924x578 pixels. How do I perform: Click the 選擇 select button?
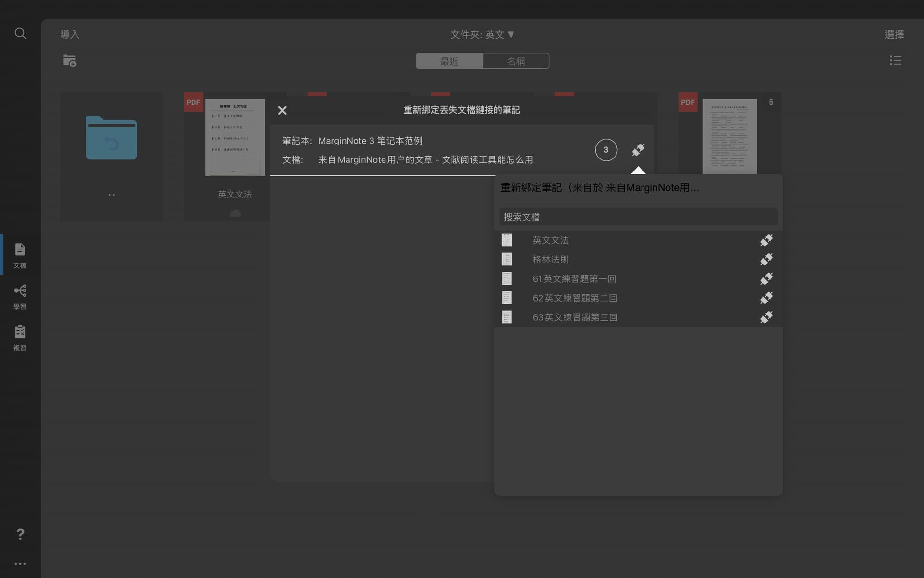[894, 34]
